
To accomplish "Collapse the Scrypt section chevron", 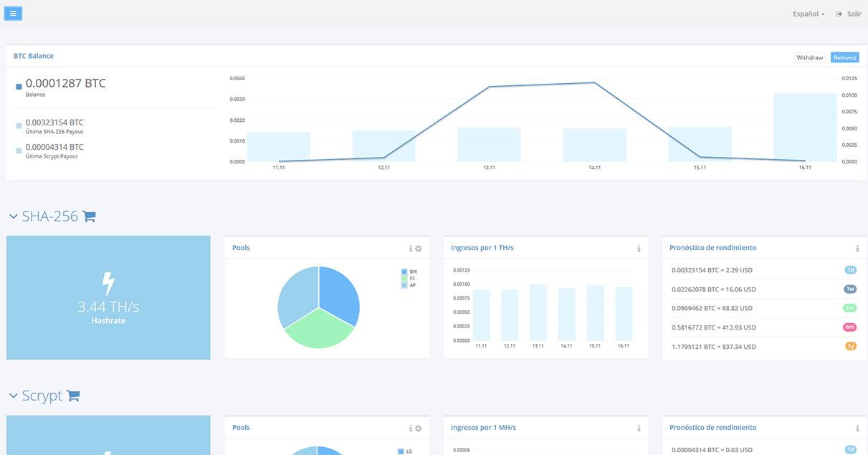I will click(x=14, y=396).
